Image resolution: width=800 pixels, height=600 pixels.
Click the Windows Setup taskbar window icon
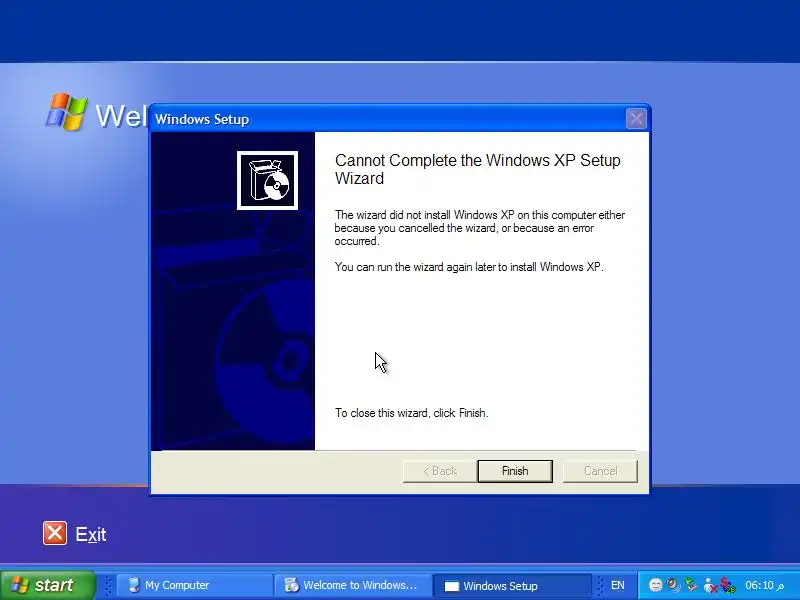tap(451, 586)
